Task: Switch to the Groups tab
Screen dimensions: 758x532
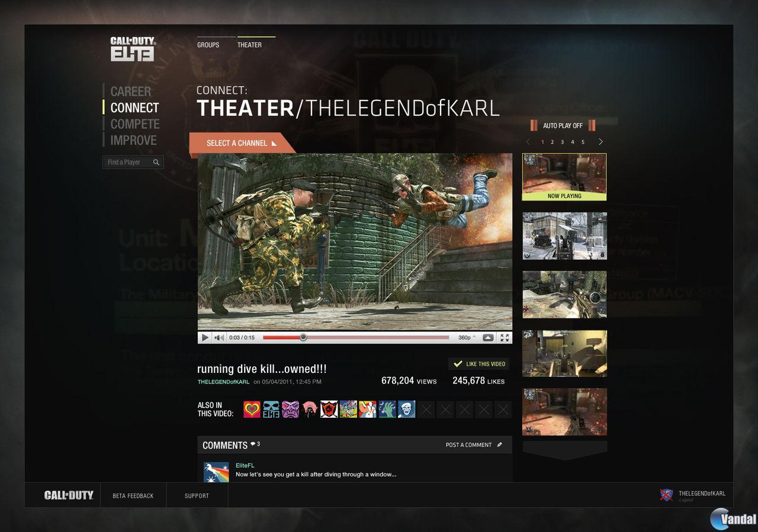Action: pyautogui.click(x=208, y=45)
